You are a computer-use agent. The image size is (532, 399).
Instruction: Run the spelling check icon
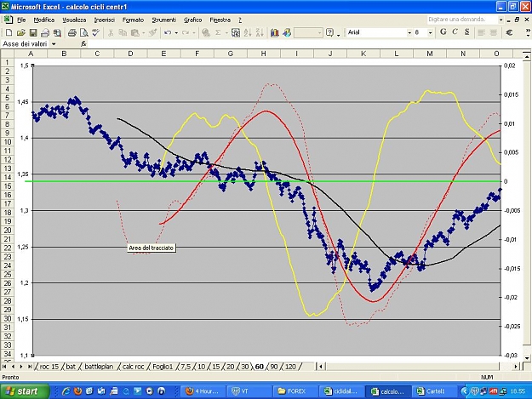pyautogui.click(x=96, y=32)
